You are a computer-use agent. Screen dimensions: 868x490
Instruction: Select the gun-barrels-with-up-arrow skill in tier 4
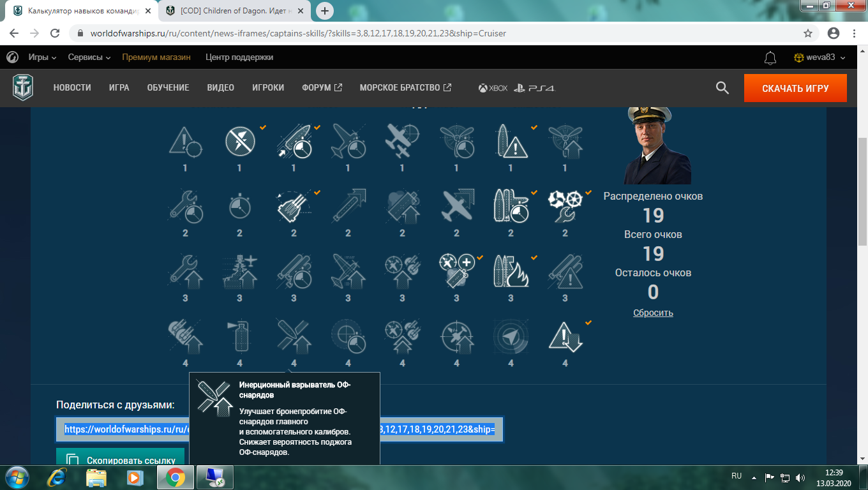(185, 336)
